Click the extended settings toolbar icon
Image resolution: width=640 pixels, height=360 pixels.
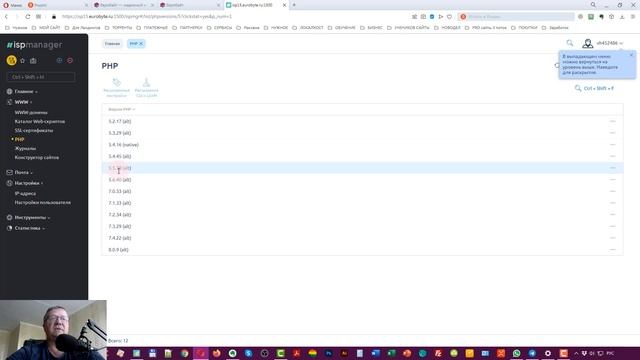click(x=116, y=88)
